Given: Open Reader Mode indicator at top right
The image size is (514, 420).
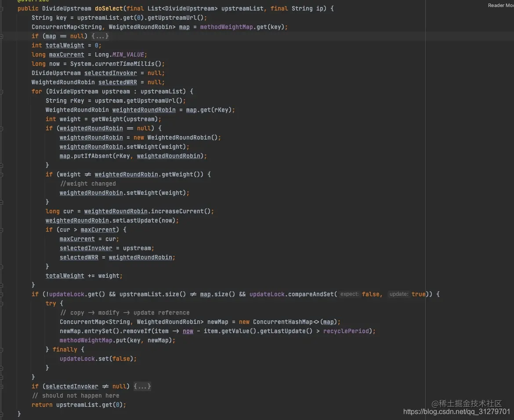Looking at the screenshot, I should pos(500,5).
